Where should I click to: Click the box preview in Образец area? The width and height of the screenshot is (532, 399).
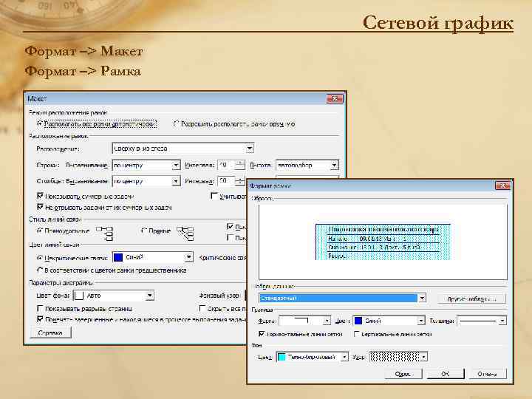click(383, 242)
